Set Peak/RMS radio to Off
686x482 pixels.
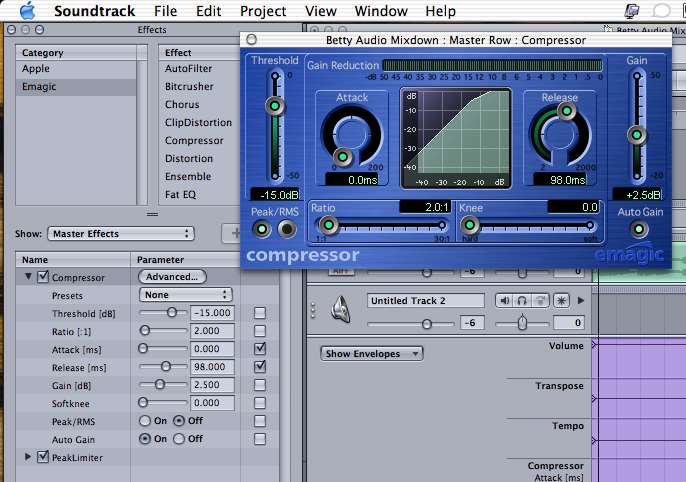[179, 421]
